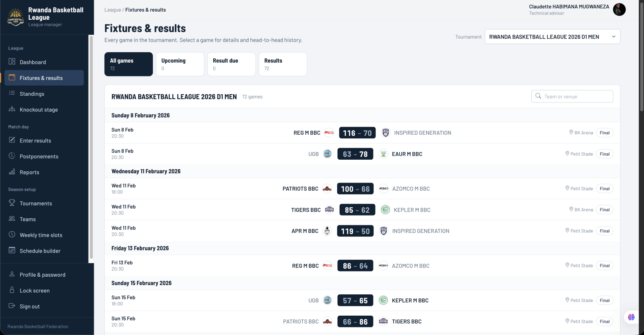Click the APR M BBC team logo
The width and height of the screenshot is (644, 335).
click(x=327, y=231)
